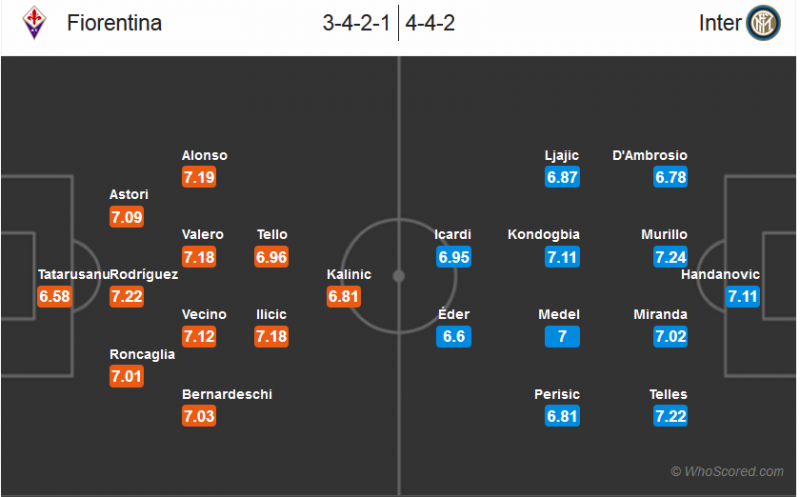This screenshot has width=800, height=497.
Task: Click Handanovic's 7.11 rating badge
Action: pyautogui.click(x=743, y=296)
